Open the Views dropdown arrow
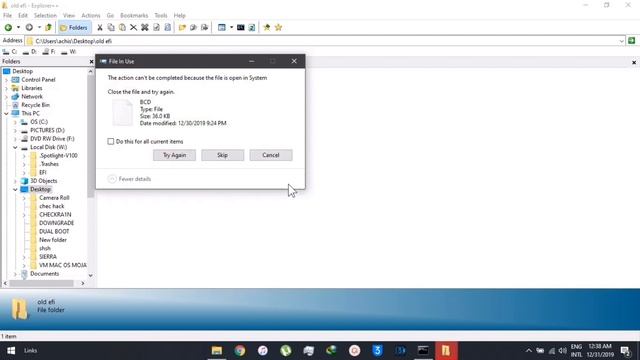The image size is (640, 360). [x=231, y=27]
